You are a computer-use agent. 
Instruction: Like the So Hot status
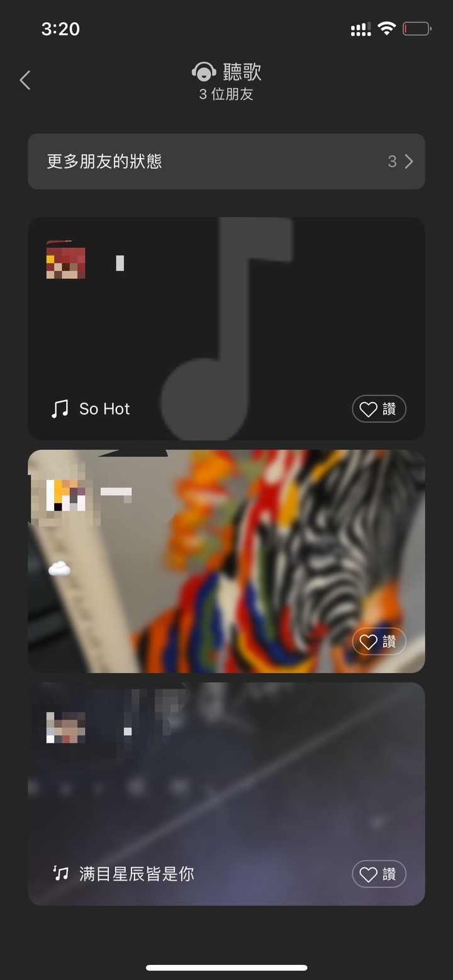[379, 409]
